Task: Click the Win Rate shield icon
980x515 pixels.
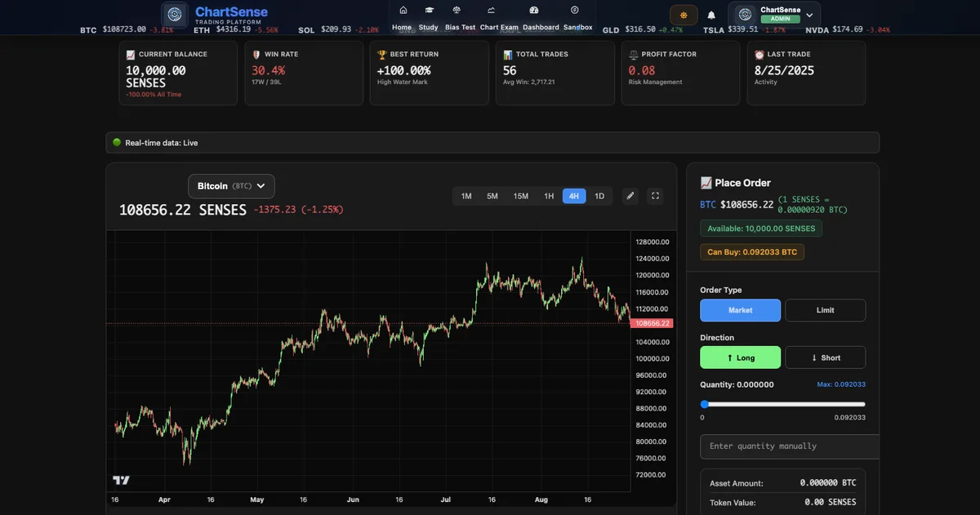Action: [x=256, y=55]
